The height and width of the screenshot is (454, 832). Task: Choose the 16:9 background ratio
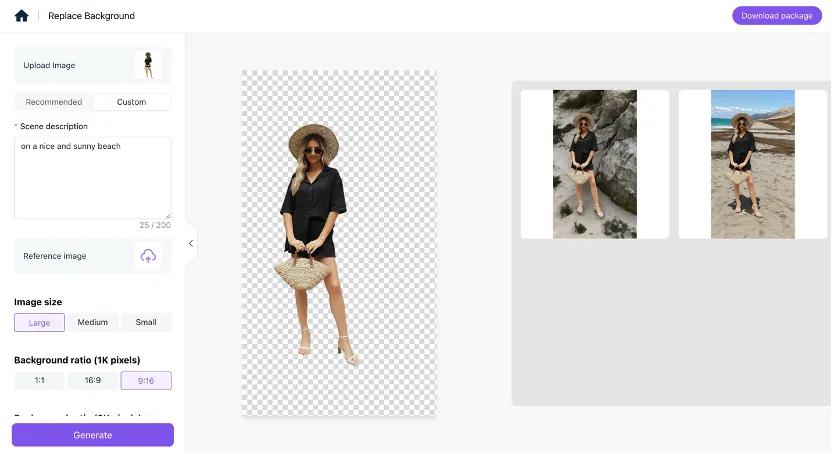(92, 380)
